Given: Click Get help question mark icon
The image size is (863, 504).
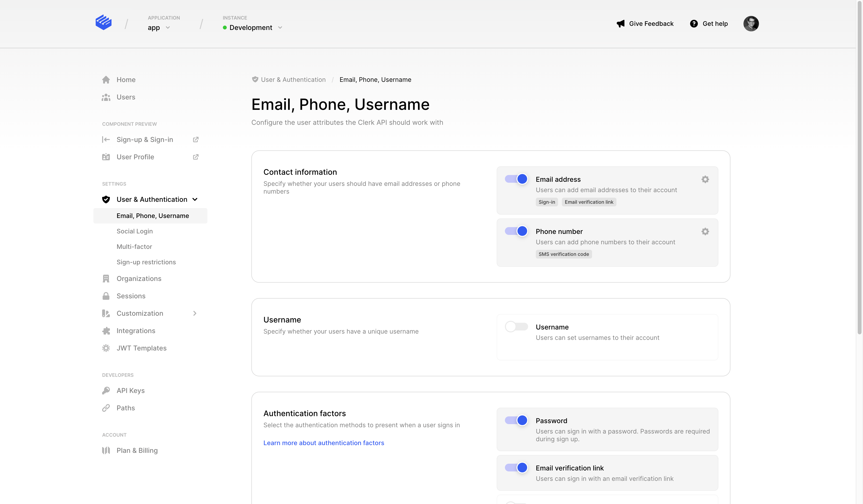Looking at the screenshot, I should click(x=693, y=24).
